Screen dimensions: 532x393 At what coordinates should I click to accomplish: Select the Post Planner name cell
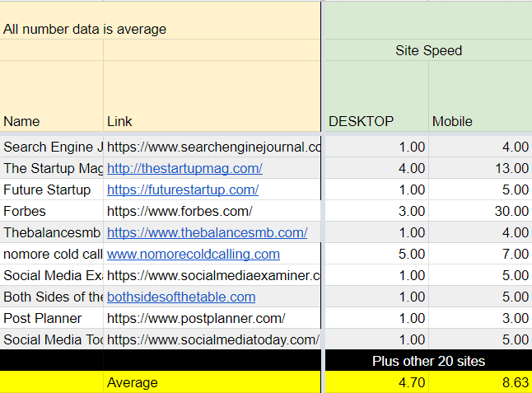pyautogui.click(x=52, y=318)
